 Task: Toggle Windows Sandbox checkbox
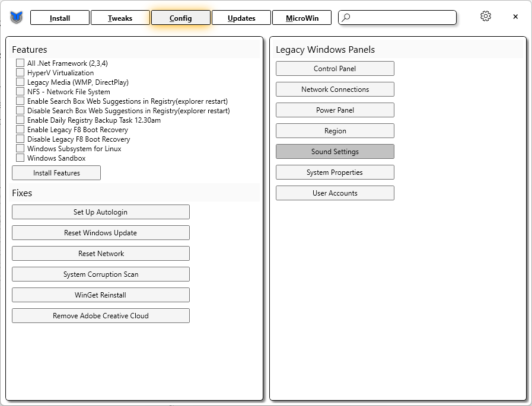click(20, 158)
